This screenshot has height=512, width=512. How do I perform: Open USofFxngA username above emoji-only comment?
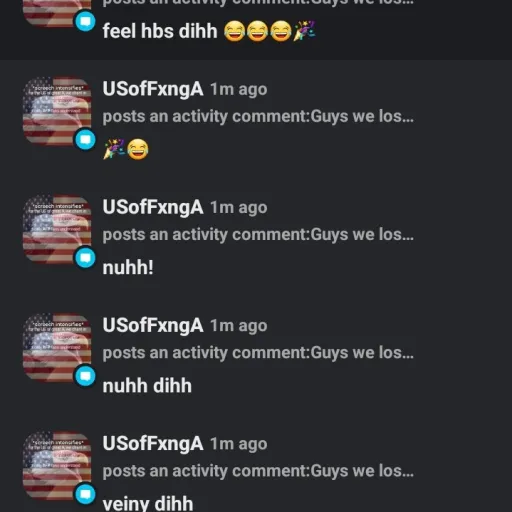click(x=153, y=89)
